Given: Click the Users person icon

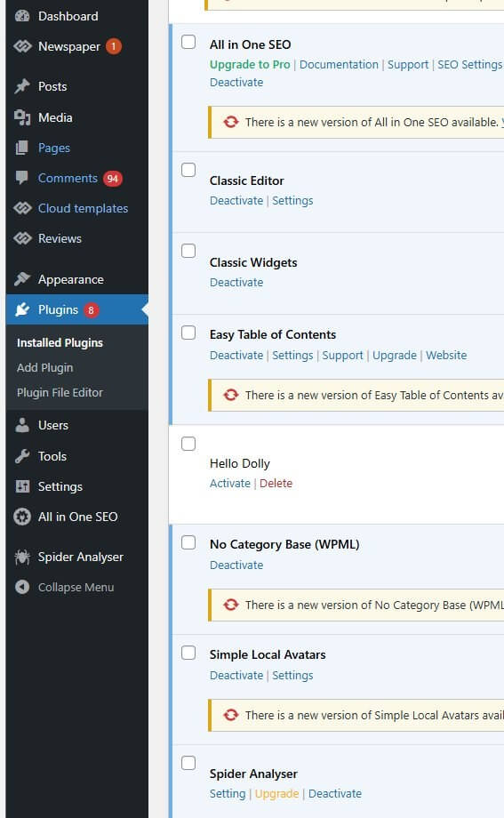Looking at the screenshot, I should 22,425.
